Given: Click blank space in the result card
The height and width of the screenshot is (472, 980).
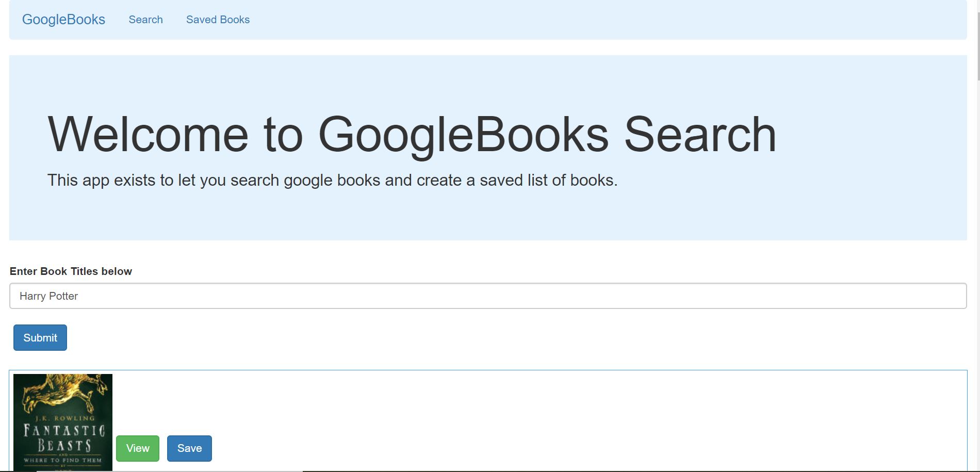Looking at the screenshot, I should click(567, 420).
